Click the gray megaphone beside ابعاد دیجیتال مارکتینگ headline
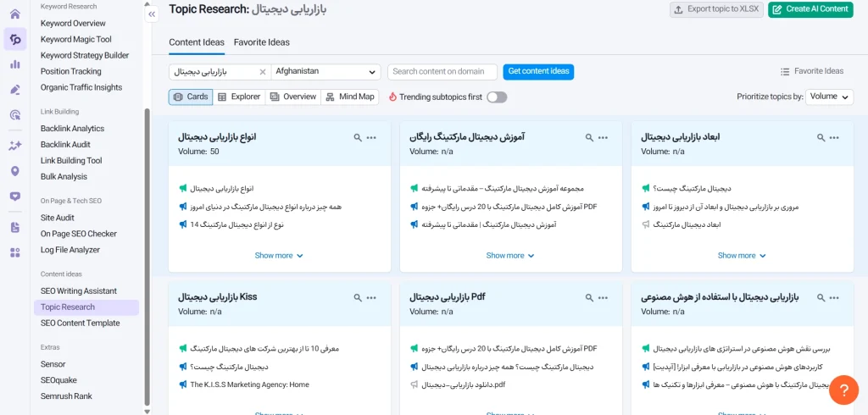This screenshot has width=868, height=415. point(646,224)
